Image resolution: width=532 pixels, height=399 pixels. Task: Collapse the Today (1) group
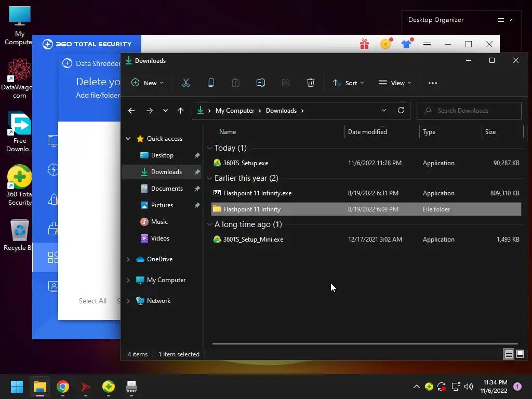210,148
